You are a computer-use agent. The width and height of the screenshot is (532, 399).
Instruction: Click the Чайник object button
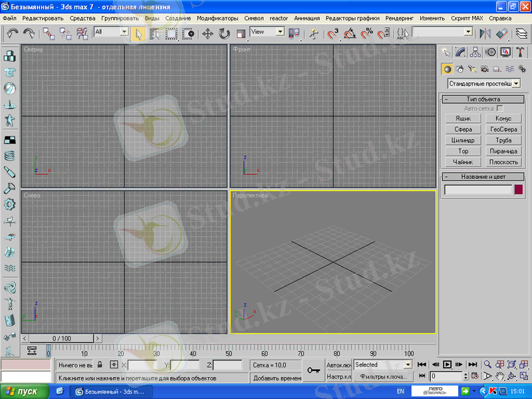point(463,162)
